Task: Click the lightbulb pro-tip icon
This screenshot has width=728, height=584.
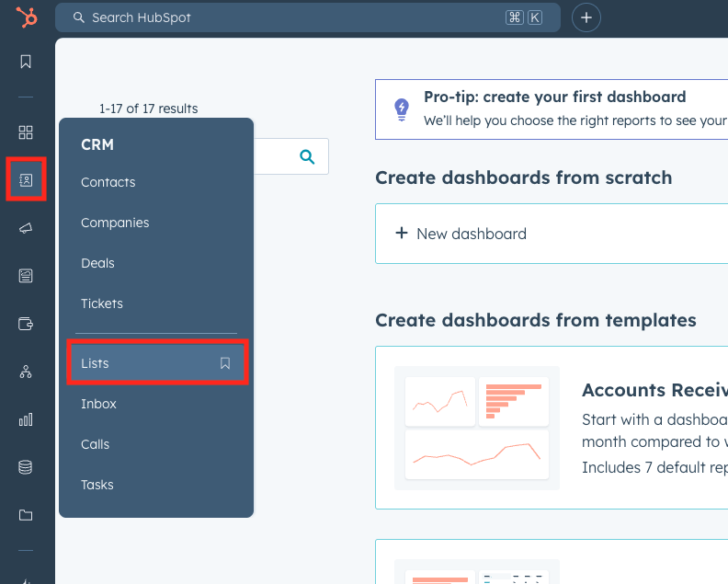Action: [x=402, y=110]
